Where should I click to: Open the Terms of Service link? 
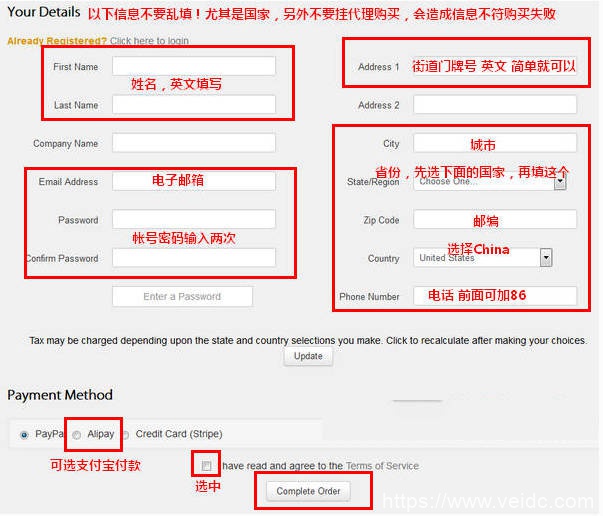(x=382, y=466)
